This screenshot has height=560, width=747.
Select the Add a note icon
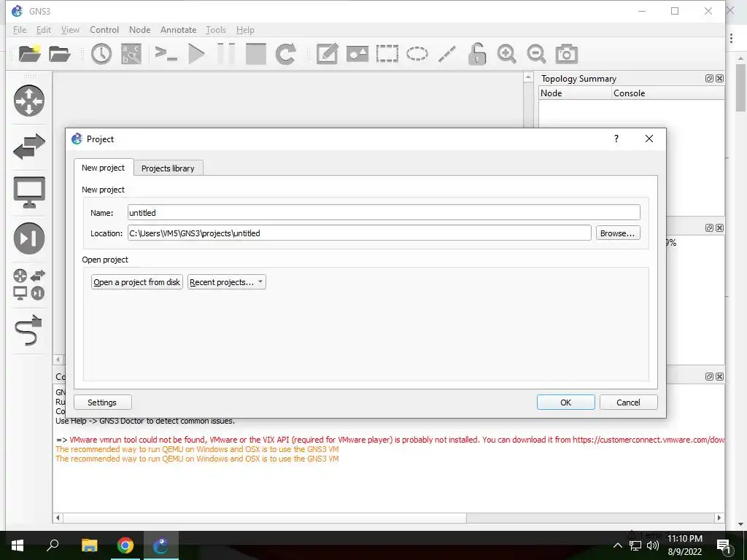pyautogui.click(x=328, y=54)
